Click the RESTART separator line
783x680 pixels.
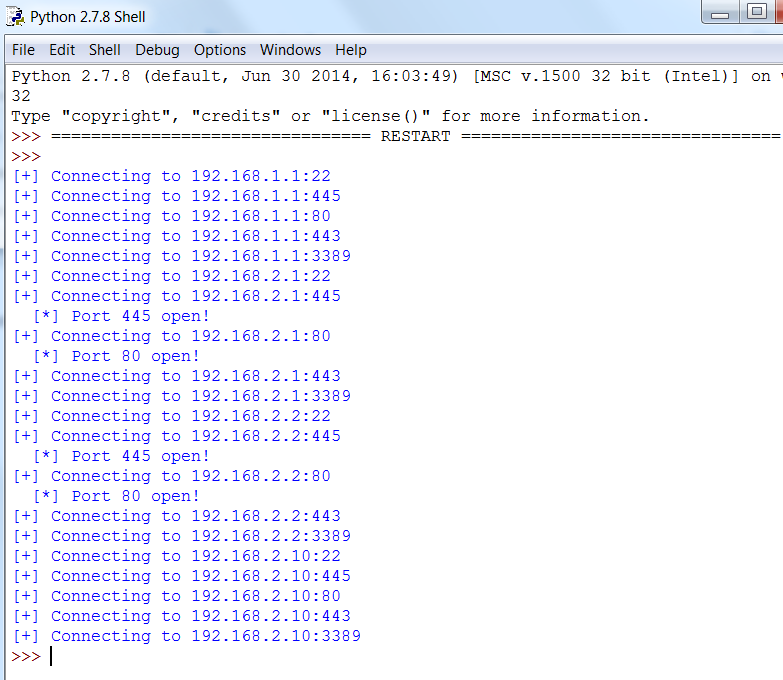415,136
